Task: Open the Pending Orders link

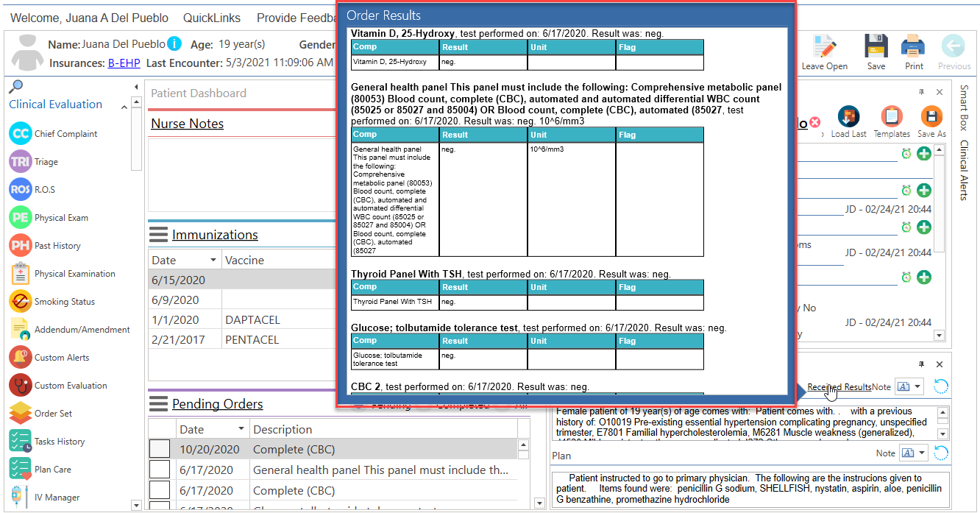Action: click(218, 404)
